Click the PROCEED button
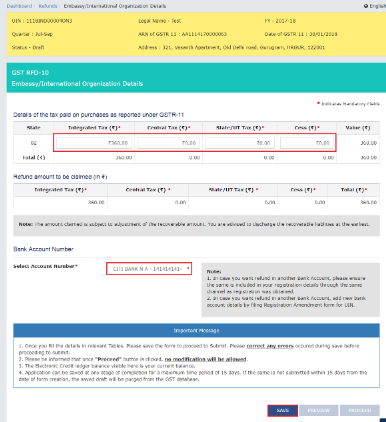 pyautogui.click(x=360, y=410)
